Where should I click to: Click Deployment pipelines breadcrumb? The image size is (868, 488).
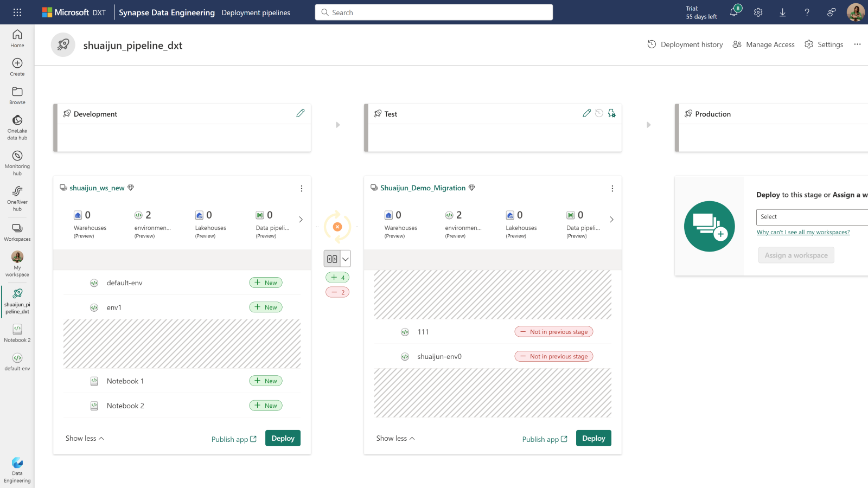pyautogui.click(x=256, y=12)
